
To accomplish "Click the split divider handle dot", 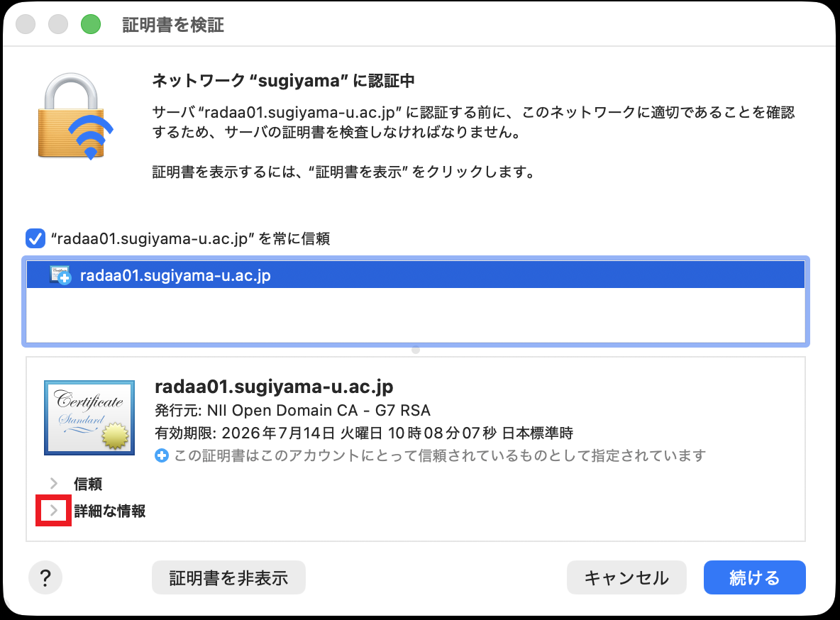I will 416,350.
